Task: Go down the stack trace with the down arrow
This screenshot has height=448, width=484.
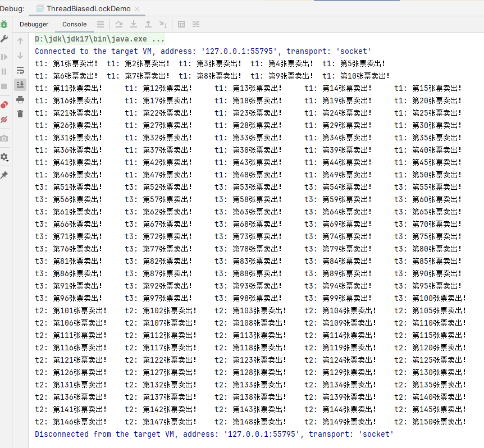Action: pos(20,56)
